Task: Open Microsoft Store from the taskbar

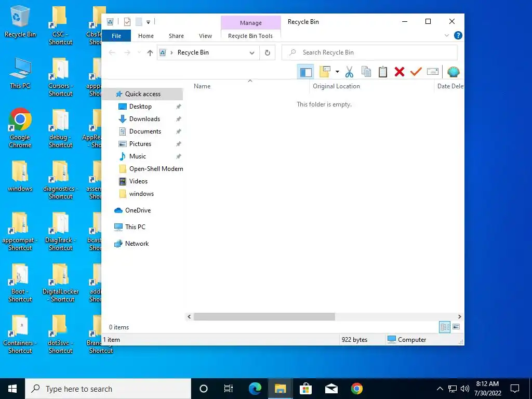Action: (x=305, y=389)
